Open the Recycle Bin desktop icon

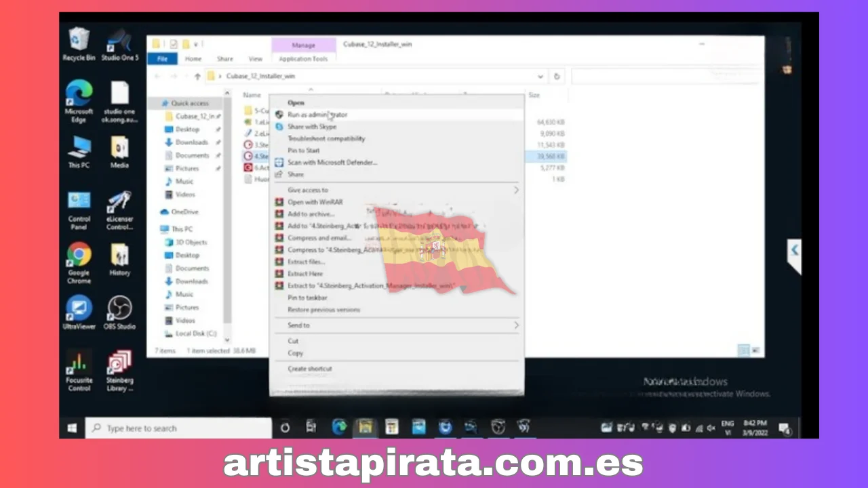click(79, 44)
